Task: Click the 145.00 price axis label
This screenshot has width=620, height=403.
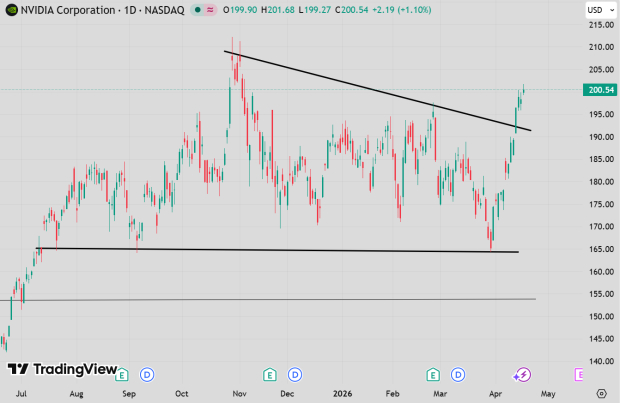Action: pyautogui.click(x=601, y=339)
